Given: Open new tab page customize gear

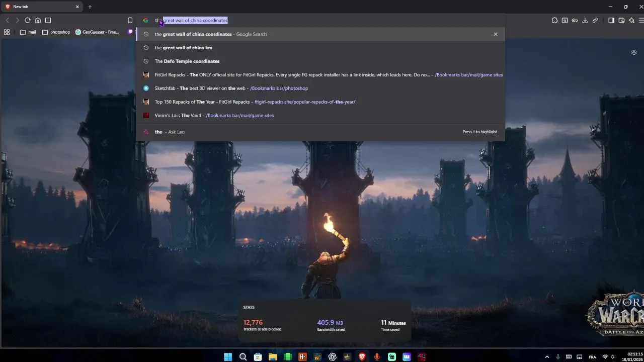Looking at the screenshot, I should point(634,52).
